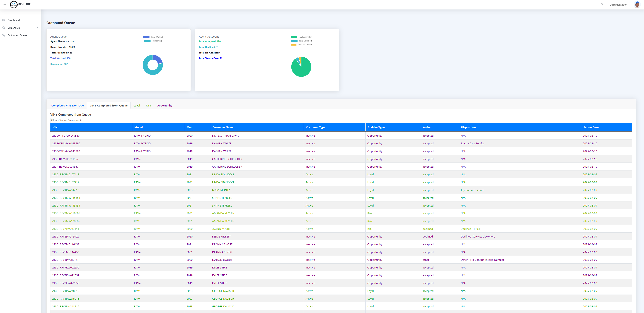Click the Customer Name column header
This screenshot has height=313, width=644.
point(223,127)
